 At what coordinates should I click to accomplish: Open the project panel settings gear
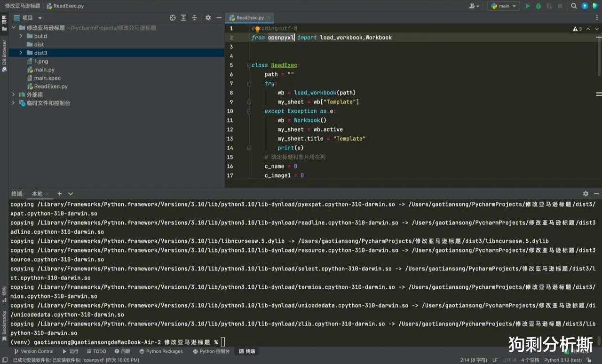coord(208,17)
